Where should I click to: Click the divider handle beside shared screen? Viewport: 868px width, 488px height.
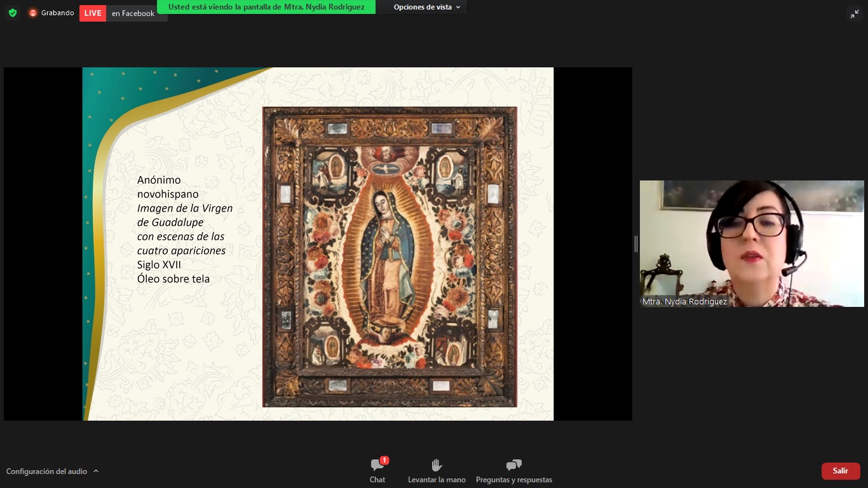tap(635, 243)
